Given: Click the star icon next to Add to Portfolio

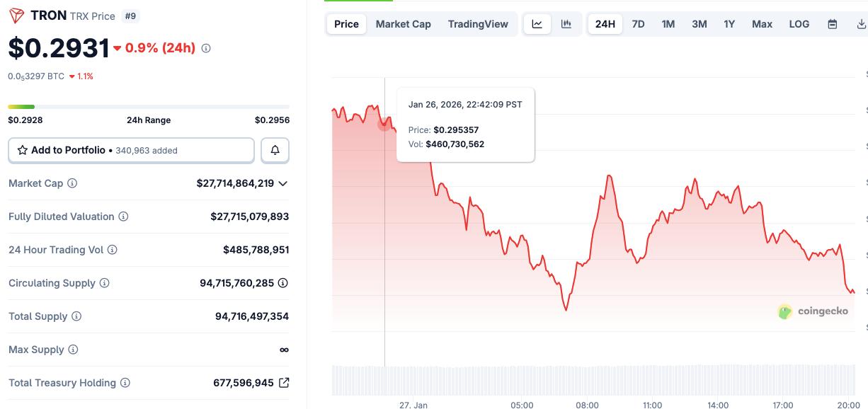Looking at the screenshot, I should 22,150.
